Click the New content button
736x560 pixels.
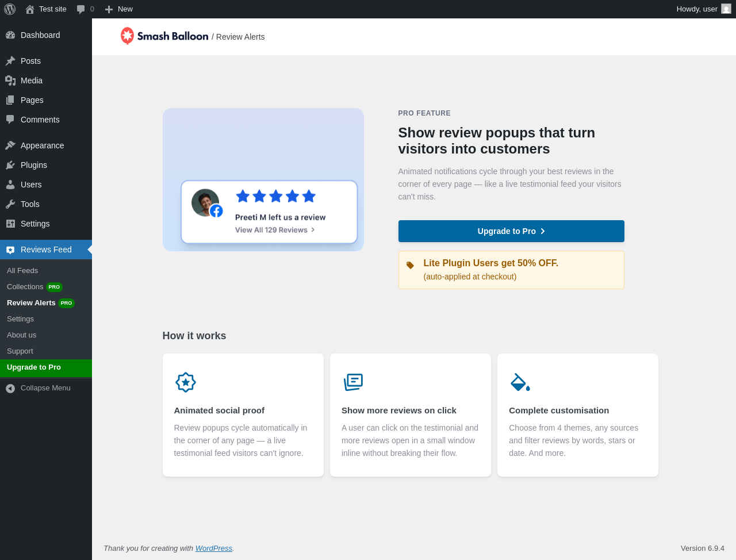coord(118,9)
